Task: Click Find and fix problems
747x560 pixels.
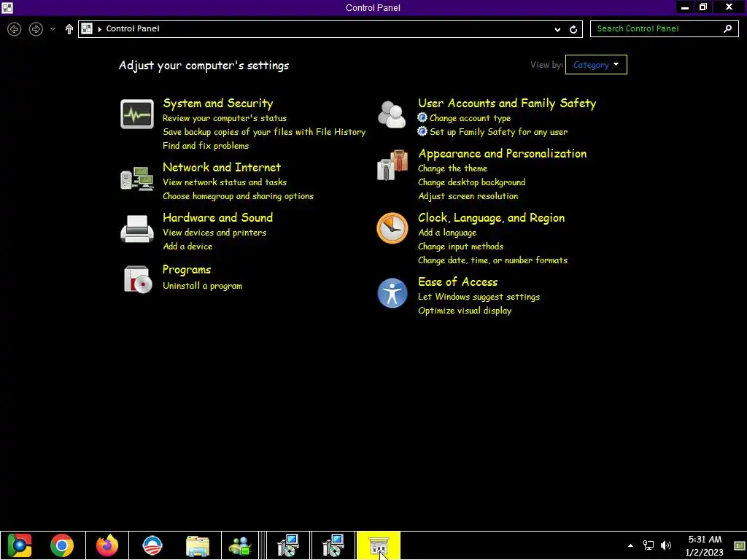Action: point(205,146)
